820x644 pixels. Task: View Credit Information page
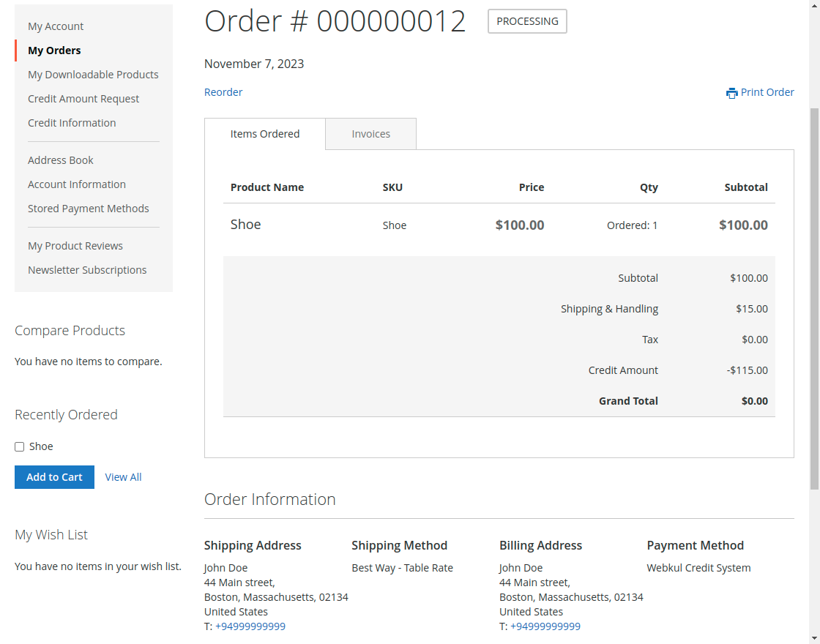(72, 122)
